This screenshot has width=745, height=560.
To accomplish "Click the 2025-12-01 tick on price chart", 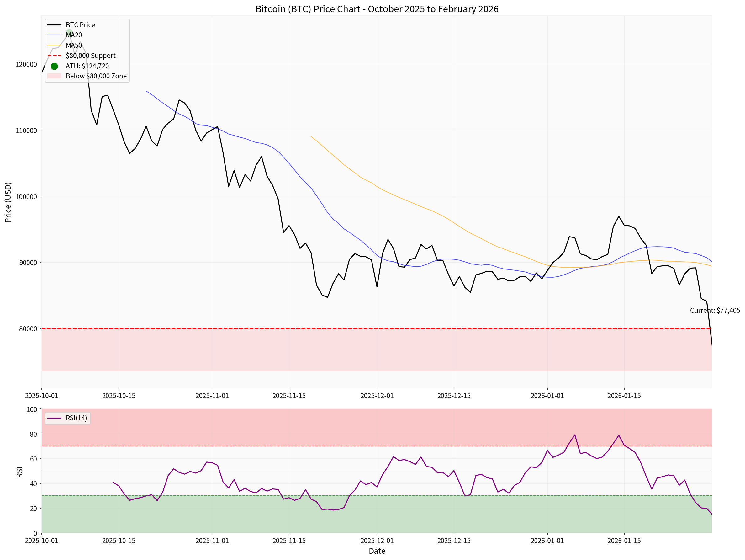I will click(x=377, y=396).
